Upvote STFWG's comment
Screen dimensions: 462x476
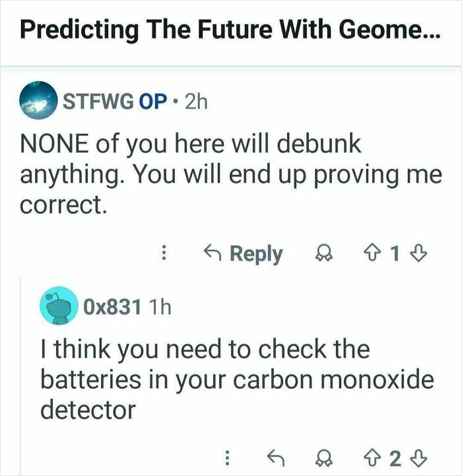[x=371, y=254]
